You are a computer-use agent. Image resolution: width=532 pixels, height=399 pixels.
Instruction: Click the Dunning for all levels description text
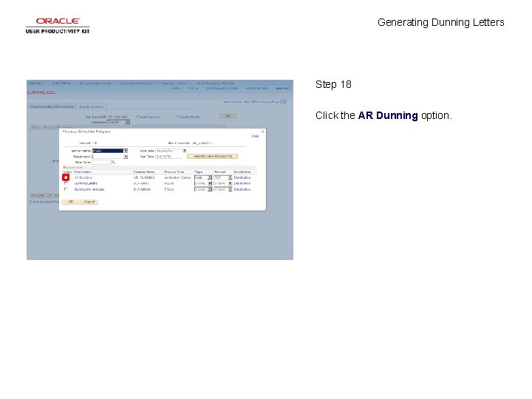point(89,189)
